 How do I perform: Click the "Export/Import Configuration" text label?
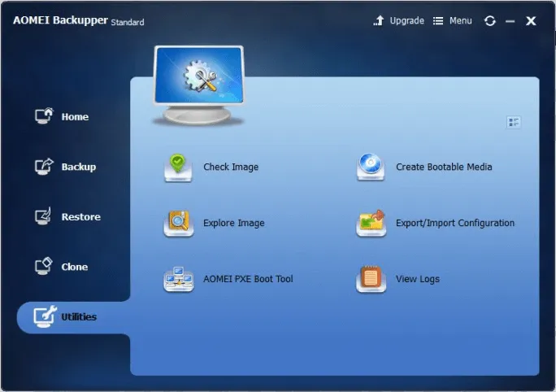[x=454, y=223]
